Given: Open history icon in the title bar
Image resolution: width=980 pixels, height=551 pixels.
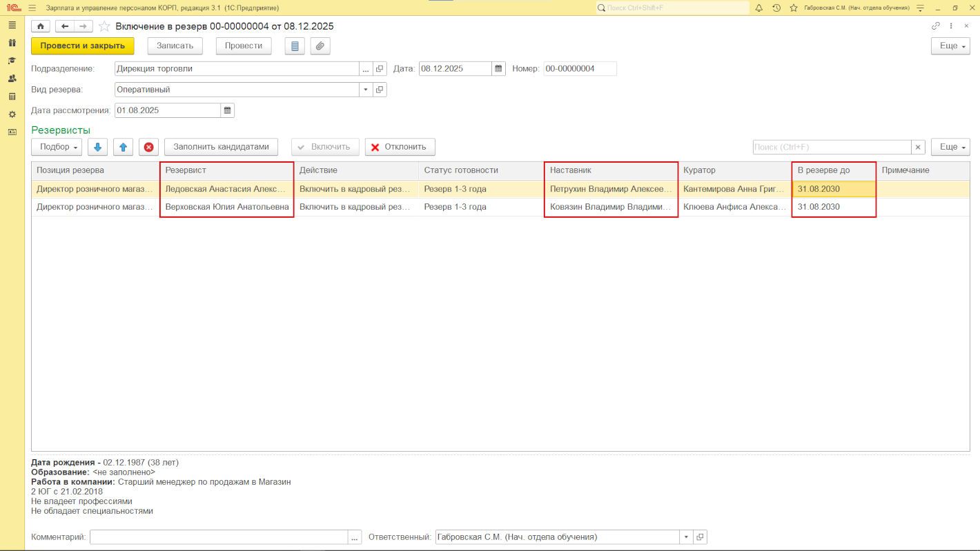Looking at the screenshot, I should pos(776,8).
